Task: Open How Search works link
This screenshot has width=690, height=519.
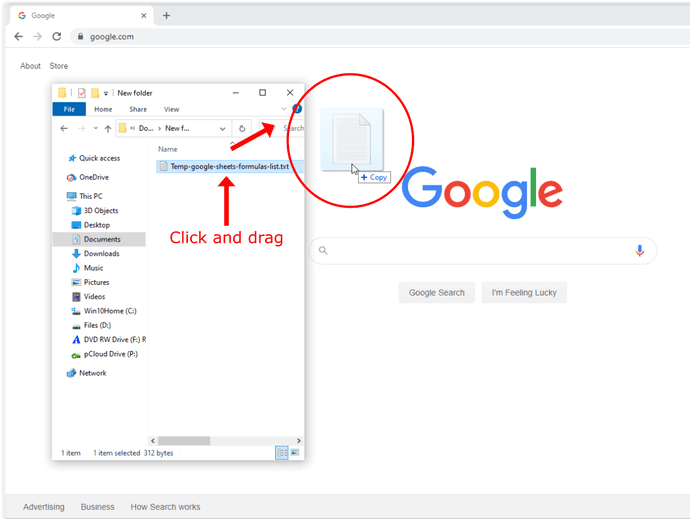Action: pos(165,507)
